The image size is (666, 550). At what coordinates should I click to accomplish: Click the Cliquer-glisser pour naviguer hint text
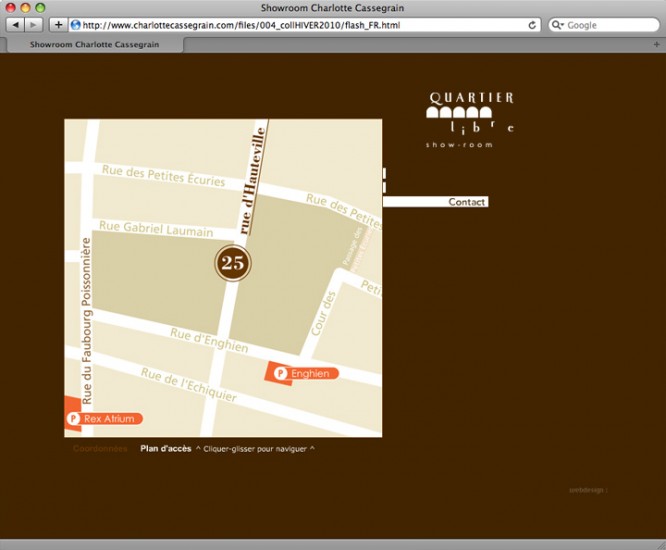click(x=255, y=449)
